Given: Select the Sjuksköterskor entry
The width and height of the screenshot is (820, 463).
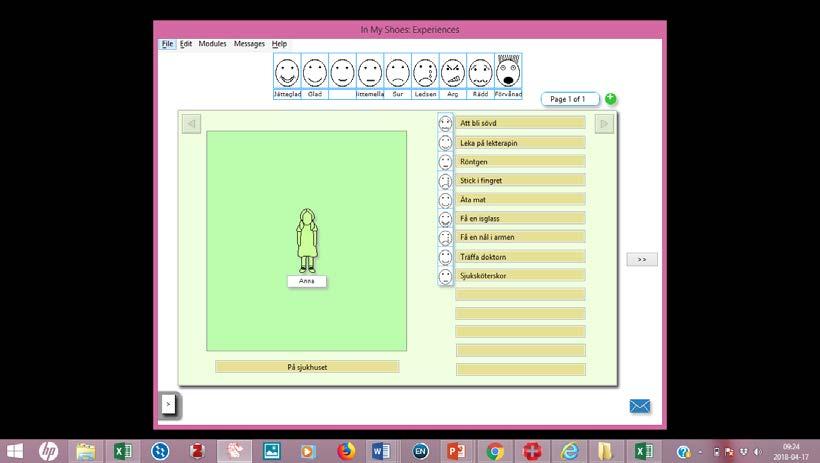Looking at the screenshot, I should coord(520,276).
